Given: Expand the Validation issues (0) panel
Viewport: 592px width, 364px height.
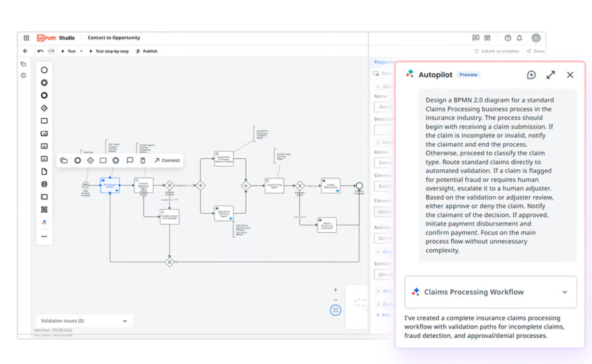Looking at the screenshot, I should click(124, 321).
